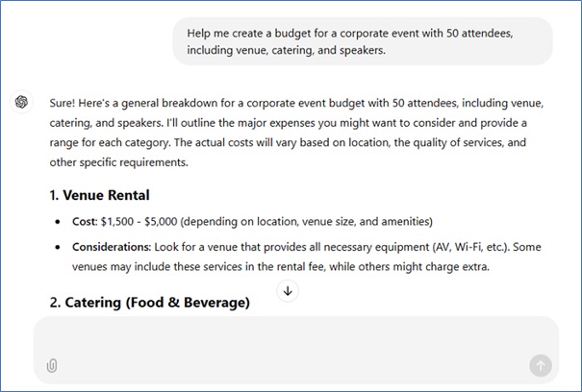Click the bold "Cost" label
Image resolution: width=582 pixels, height=392 pixels.
pos(85,221)
